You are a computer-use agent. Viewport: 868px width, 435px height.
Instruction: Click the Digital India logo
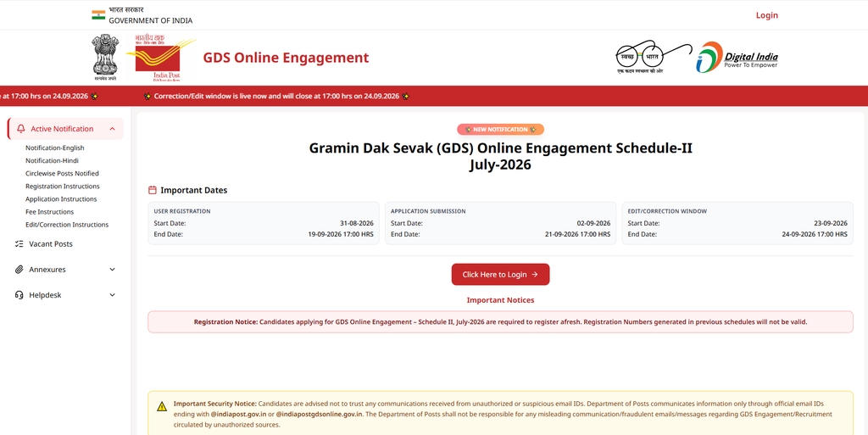[737, 58]
